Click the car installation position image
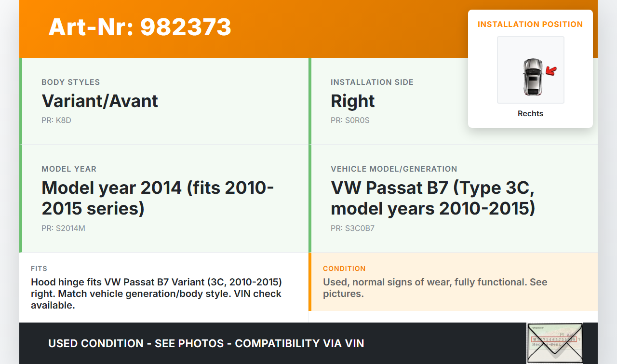 [x=531, y=70]
